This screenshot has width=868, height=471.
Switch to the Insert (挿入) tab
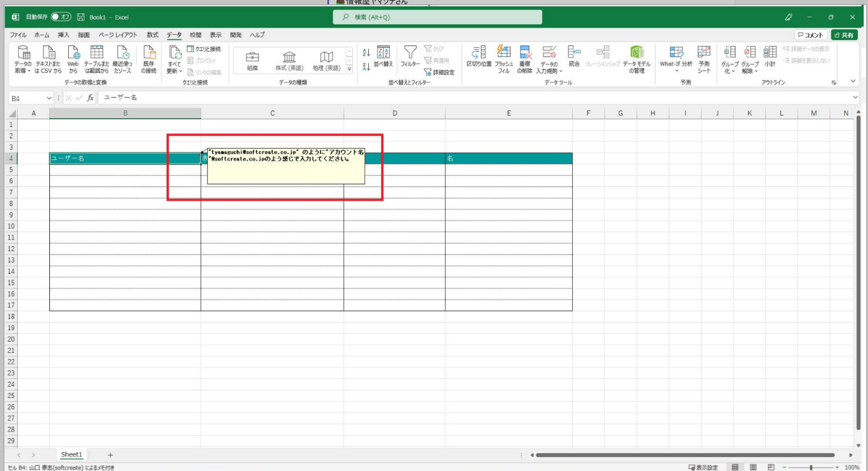point(64,35)
